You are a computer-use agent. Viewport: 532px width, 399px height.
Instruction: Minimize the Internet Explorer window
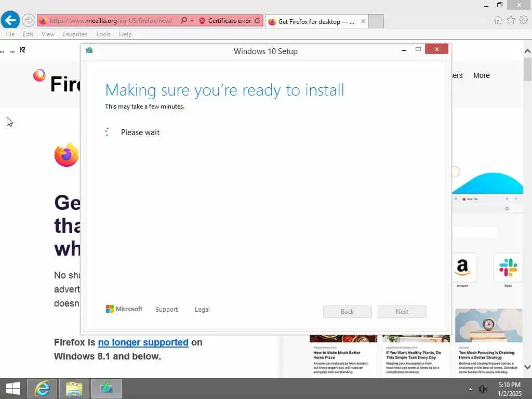486,5
